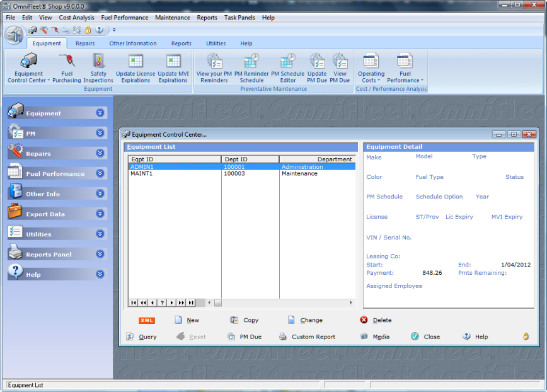Image resolution: width=547 pixels, height=392 pixels.
Task: Click the Change button
Action: (x=305, y=320)
